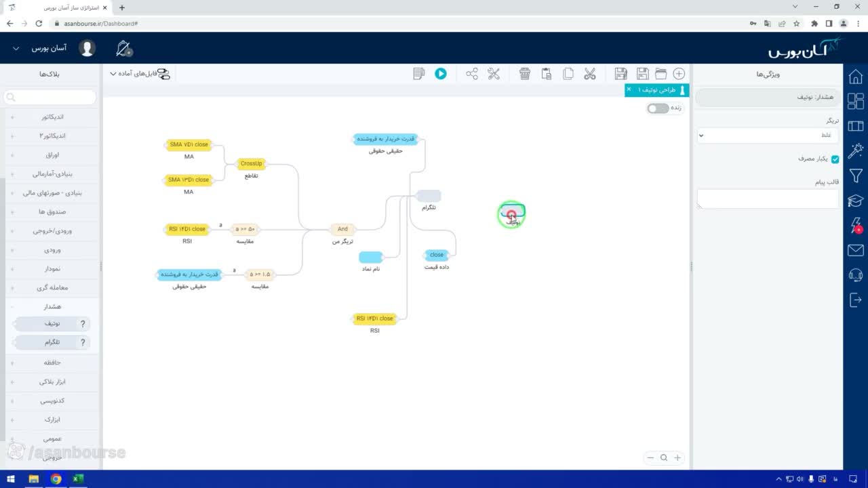Open the envelope messages icon in the sidebar

[x=856, y=251]
